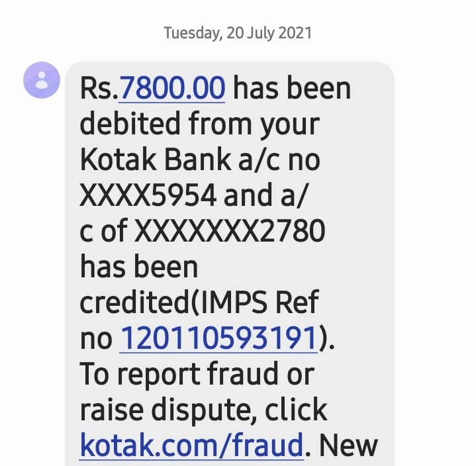
Task: Tap the "To report fraud or" text line
Action: [197, 374]
